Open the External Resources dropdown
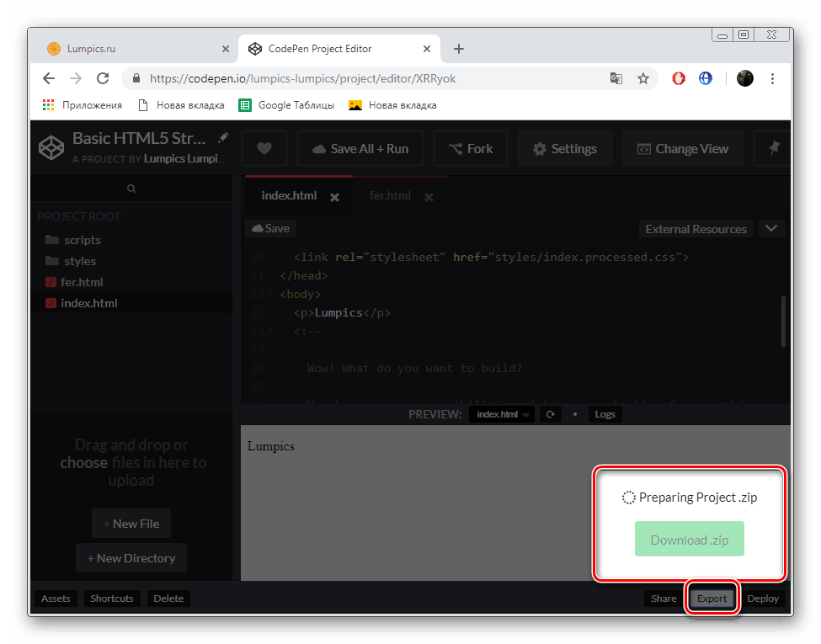The height and width of the screenshot is (644, 821). click(x=771, y=228)
